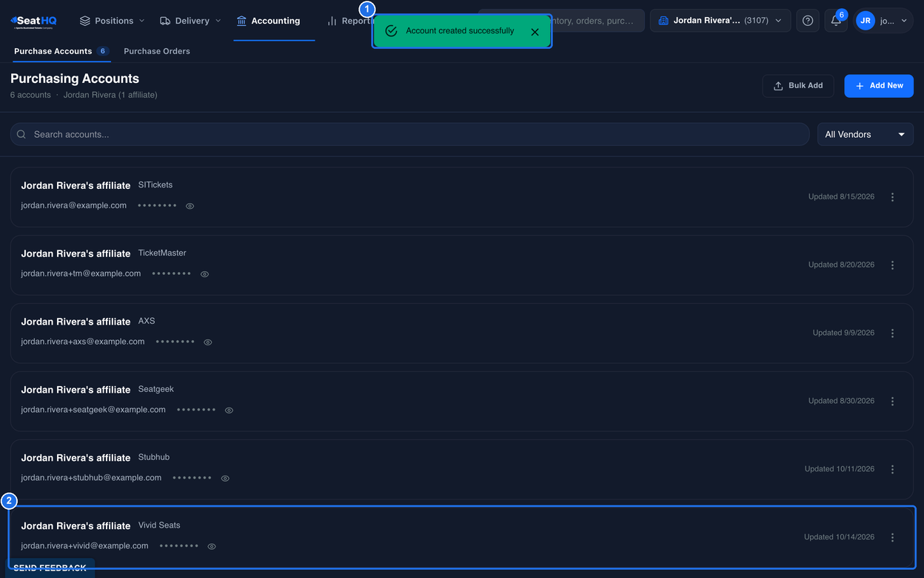Open the help question mark icon
Viewport: 924px width, 578px height.
[x=808, y=21]
